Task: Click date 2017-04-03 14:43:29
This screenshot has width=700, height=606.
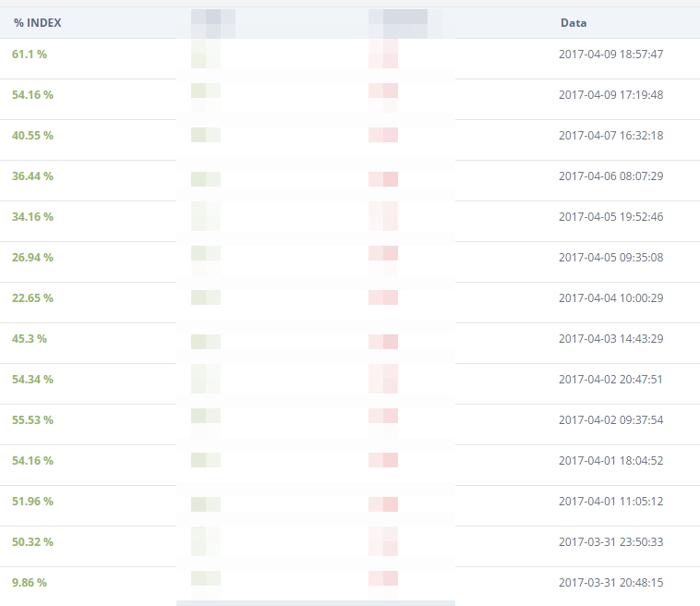Action: click(x=611, y=338)
